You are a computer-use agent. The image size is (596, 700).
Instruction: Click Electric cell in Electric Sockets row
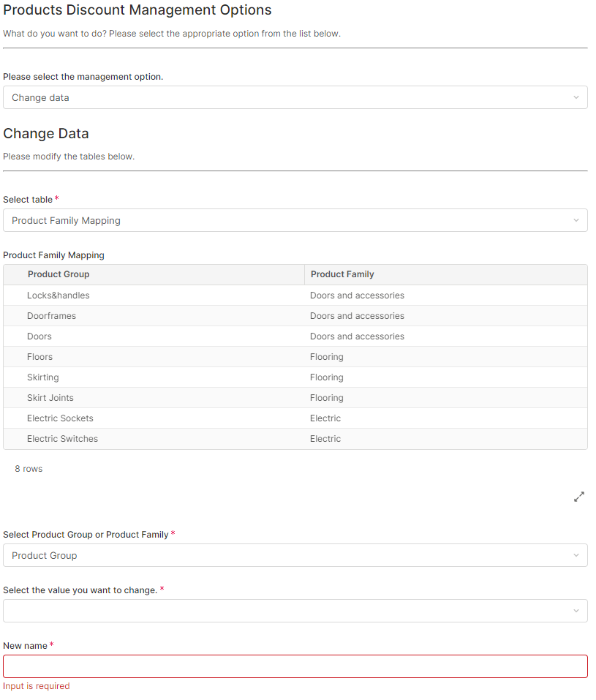coord(446,418)
